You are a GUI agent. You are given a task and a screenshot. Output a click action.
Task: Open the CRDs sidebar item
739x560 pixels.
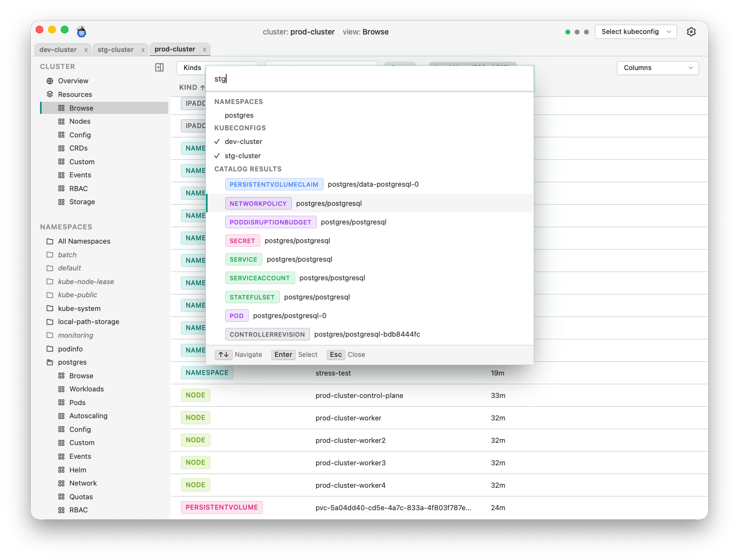tap(78, 148)
